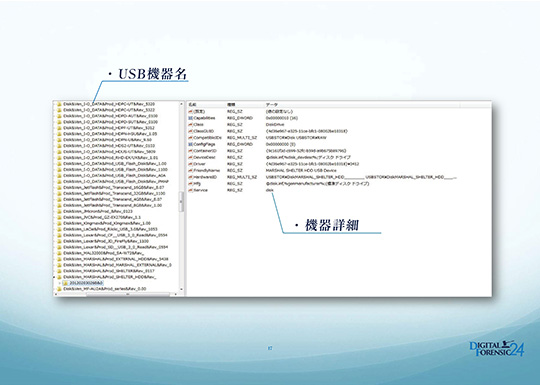Select the Service string value icon
540x385 pixels.
(190, 190)
